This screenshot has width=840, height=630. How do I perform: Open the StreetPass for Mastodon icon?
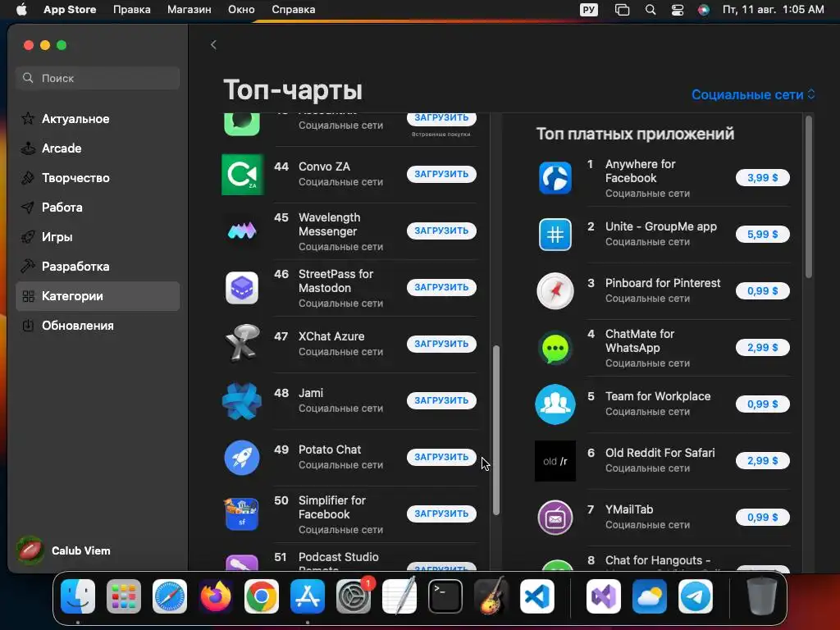(x=242, y=288)
